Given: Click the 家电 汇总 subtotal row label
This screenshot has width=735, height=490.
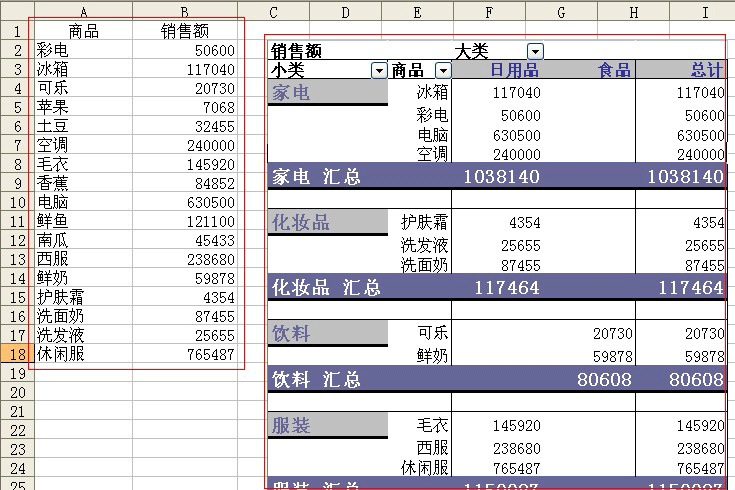Looking at the screenshot, I should [x=316, y=177].
